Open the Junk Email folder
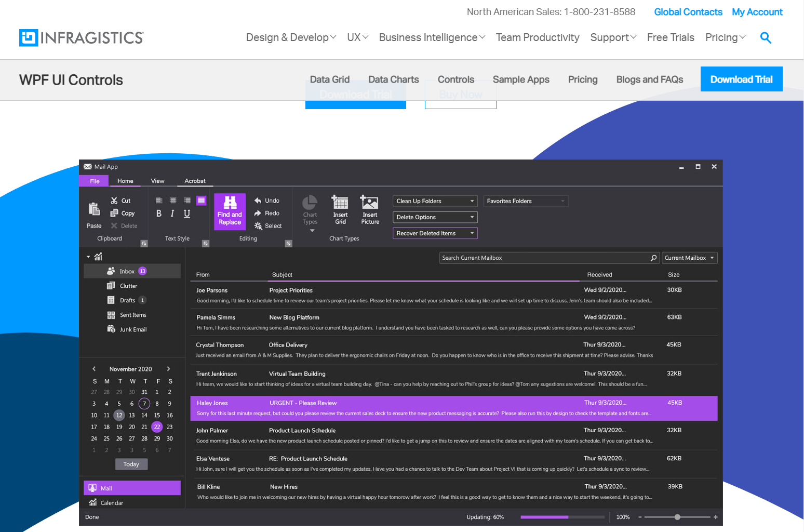The width and height of the screenshot is (804, 532). tap(132, 329)
